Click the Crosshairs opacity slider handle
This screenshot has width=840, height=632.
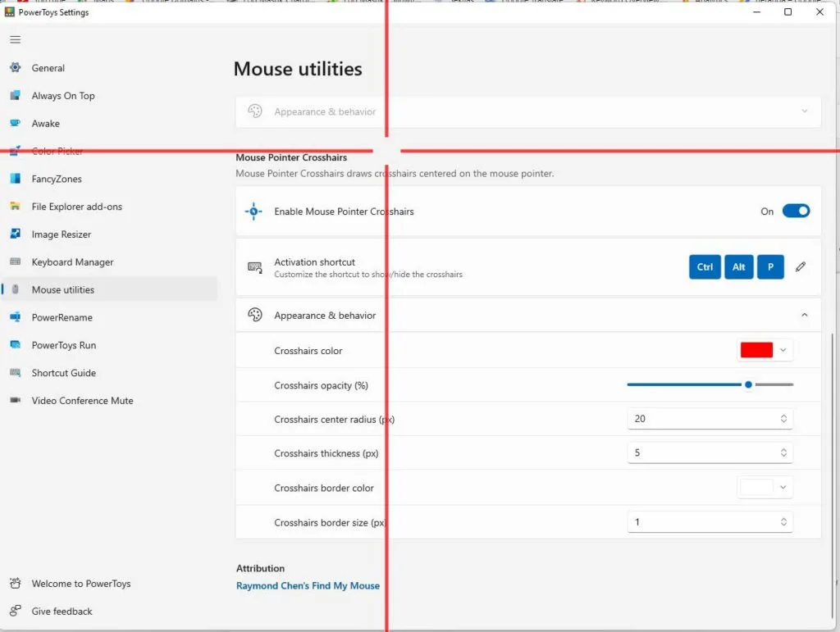[x=748, y=384]
